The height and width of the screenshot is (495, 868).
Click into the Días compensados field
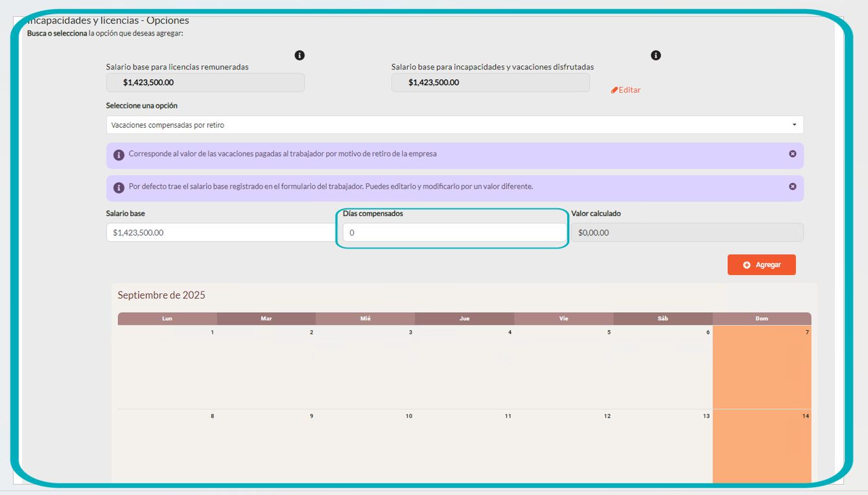454,232
